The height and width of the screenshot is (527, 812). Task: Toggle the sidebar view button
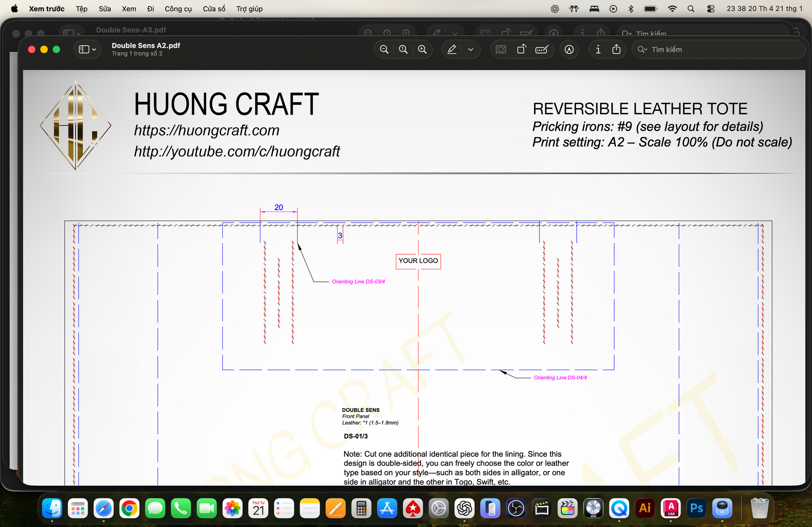(x=84, y=50)
